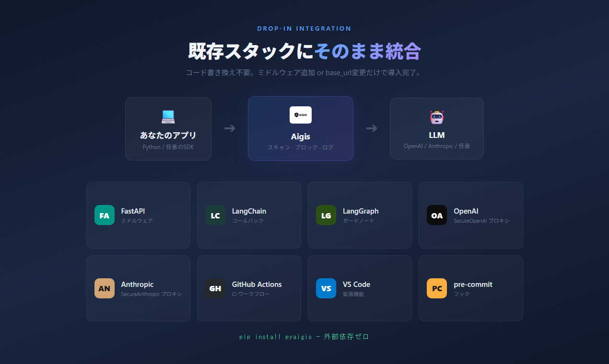609x364 pixels.
Task: Click the FA FastAPI icon badge
Action: coord(105,215)
